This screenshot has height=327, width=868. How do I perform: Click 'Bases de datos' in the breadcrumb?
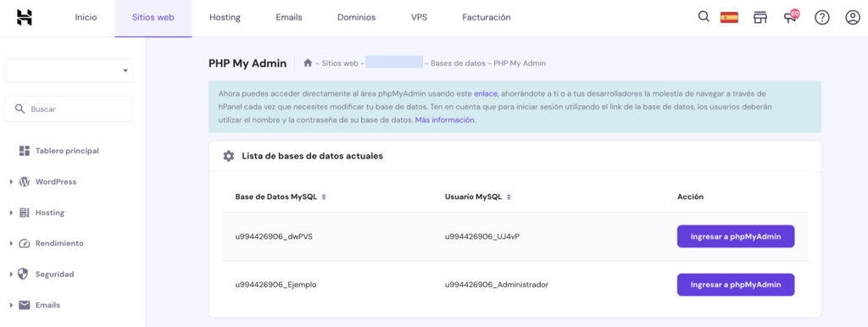tap(458, 64)
